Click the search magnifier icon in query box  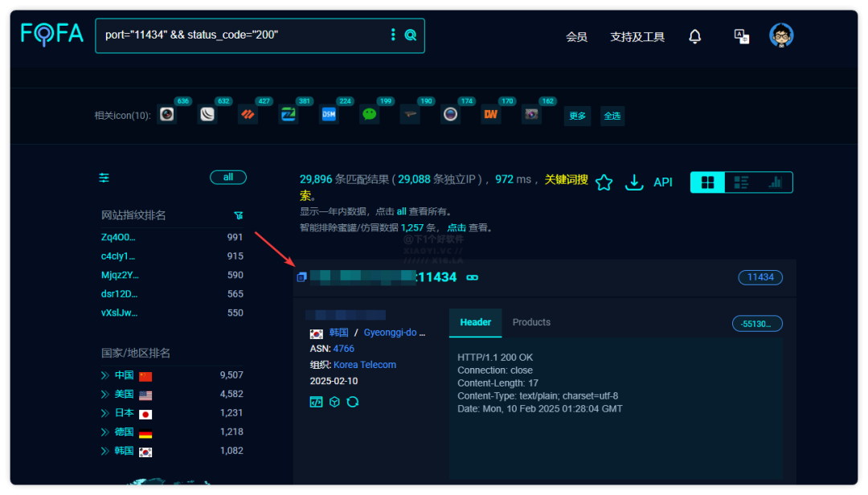pos(411,35)
